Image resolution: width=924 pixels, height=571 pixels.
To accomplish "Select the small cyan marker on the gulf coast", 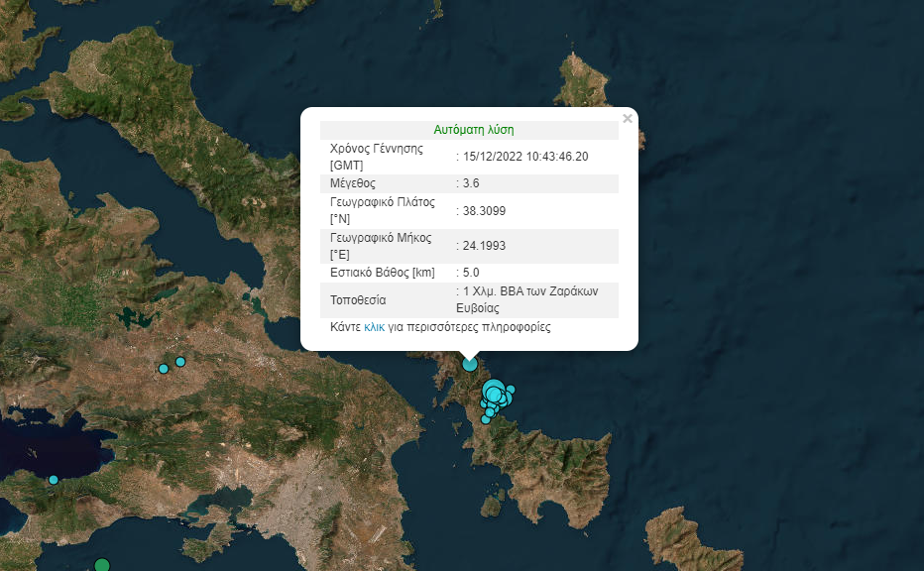I will coord(54,480).
